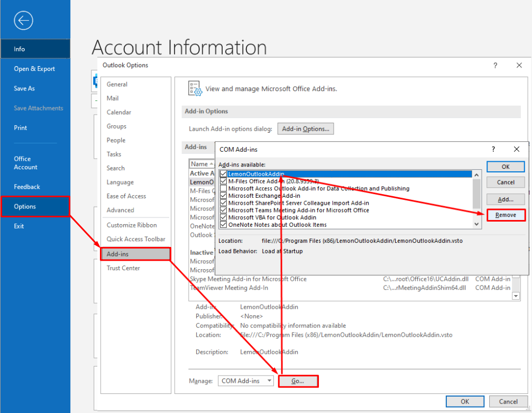
Task: Click the back arrow circle icon
Action: click(23, 21)
